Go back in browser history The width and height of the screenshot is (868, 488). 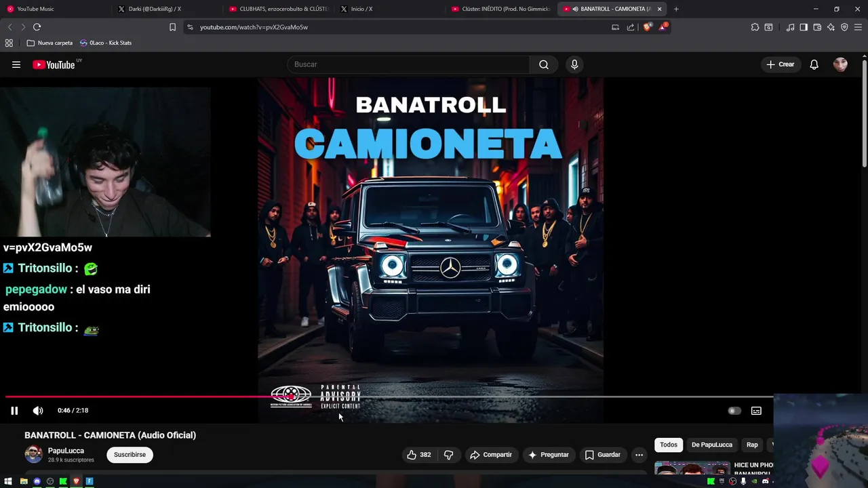[x=9, y=27]
